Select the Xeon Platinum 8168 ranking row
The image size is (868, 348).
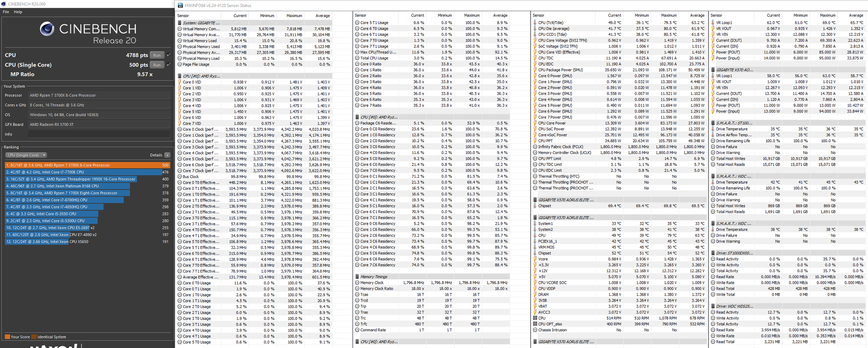tap(87, 186)
